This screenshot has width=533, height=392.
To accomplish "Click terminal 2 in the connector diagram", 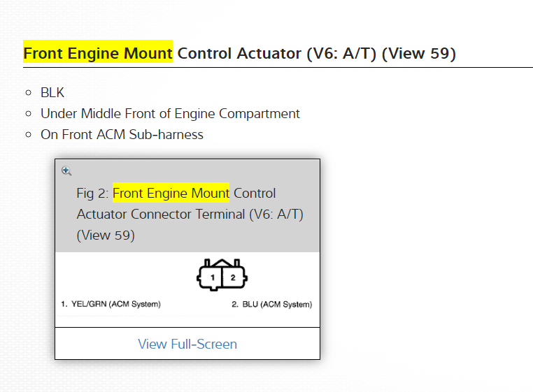I will click(x=234, y=277).
